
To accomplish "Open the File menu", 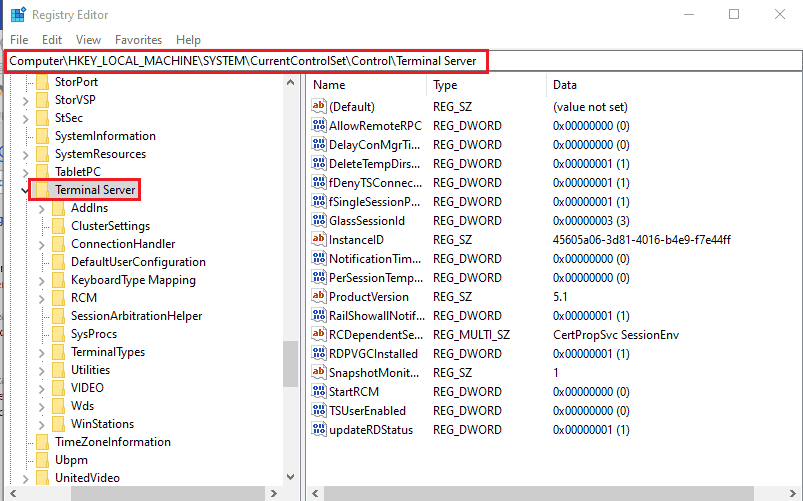I will [19, 39].
